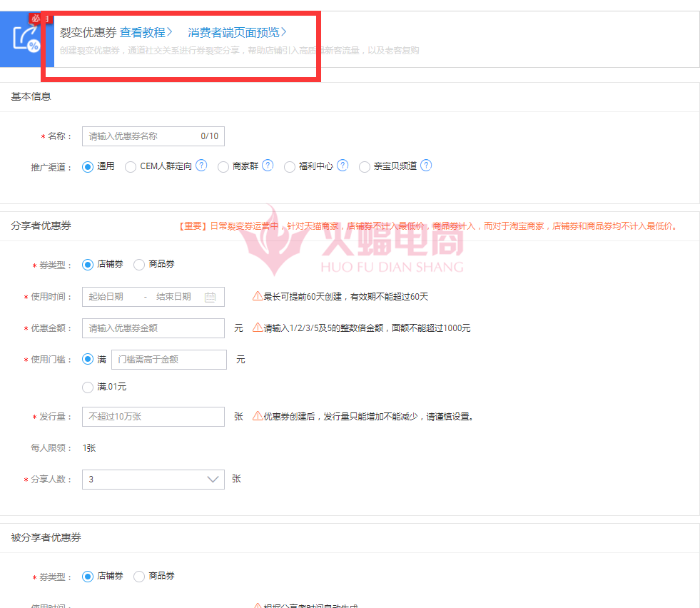Click the calendar icon in 使用时间 field

tap(210, 297)
